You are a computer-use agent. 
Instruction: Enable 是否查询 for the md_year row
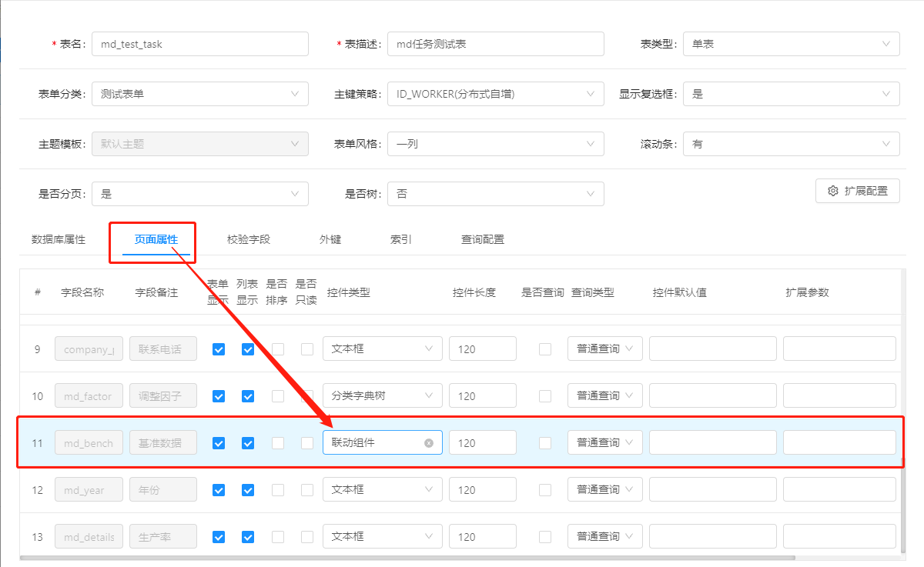[x=545, y=489]
